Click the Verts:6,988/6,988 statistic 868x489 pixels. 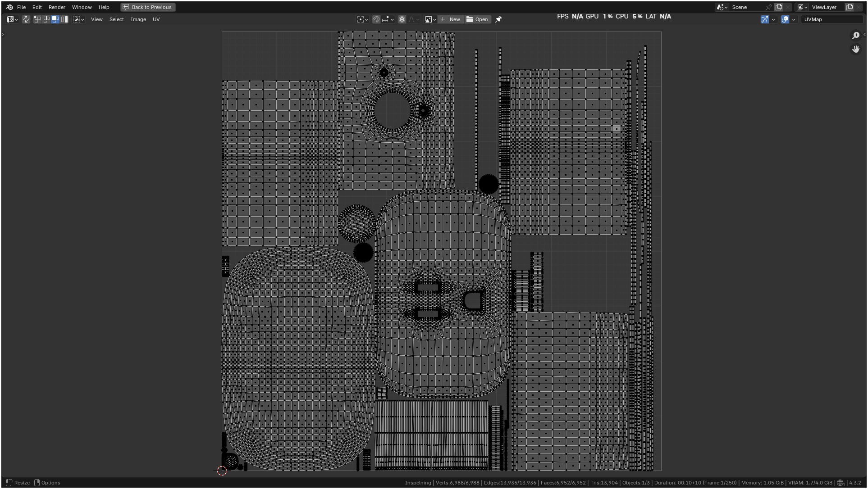(x=457, y=483)
